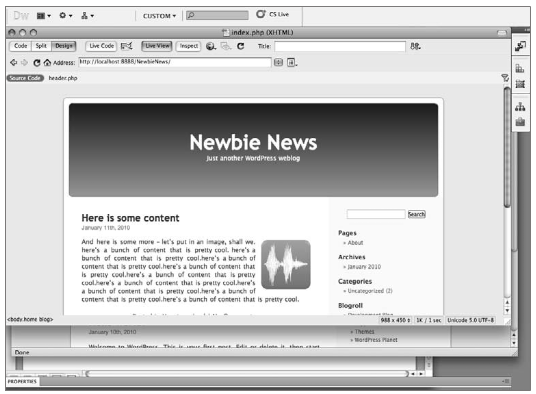The image size is (536, 394).
Task: Open the AP Elements panel icon
Action: click(x=520, y=84)
